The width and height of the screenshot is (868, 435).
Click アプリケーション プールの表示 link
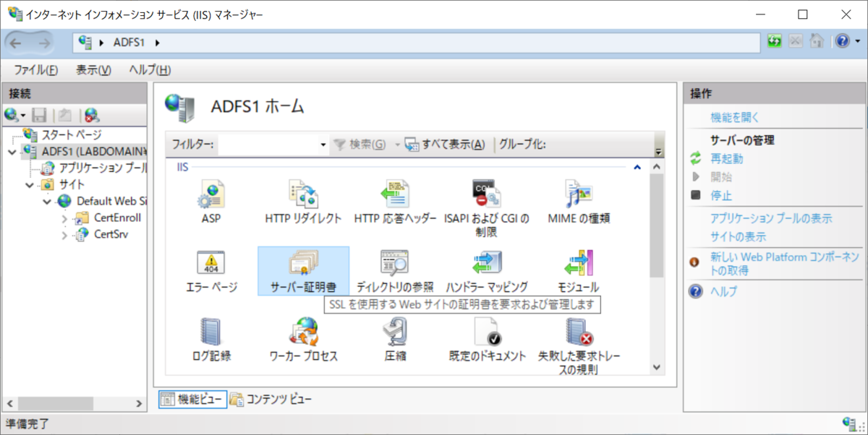click(771, 218)
